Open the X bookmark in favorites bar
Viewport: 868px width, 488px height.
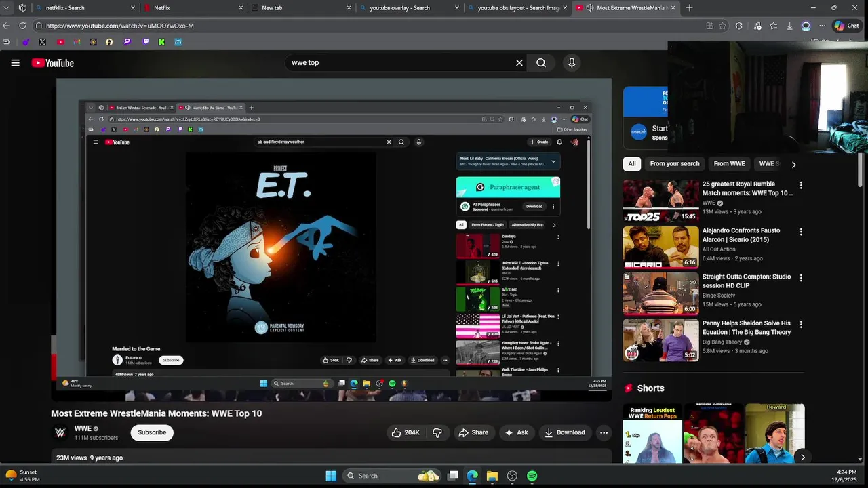(x=42, y=42)
